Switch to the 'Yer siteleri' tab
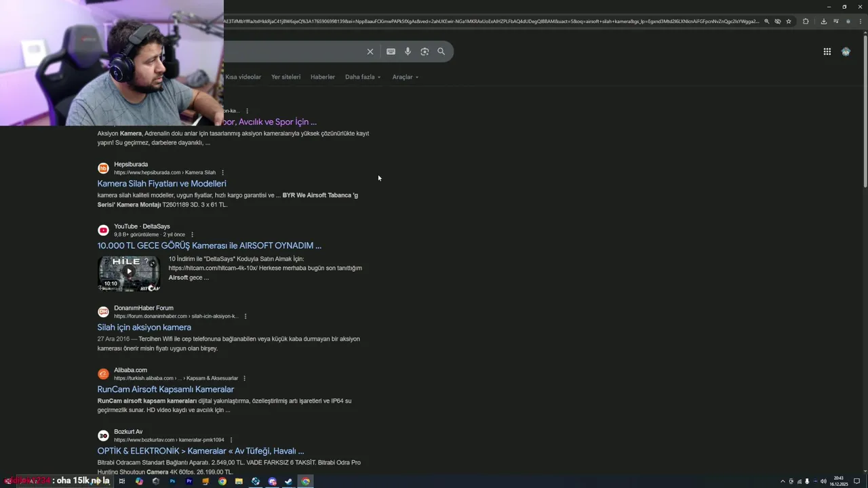This screenshot has height=488, width=868. tap(285, 77)
